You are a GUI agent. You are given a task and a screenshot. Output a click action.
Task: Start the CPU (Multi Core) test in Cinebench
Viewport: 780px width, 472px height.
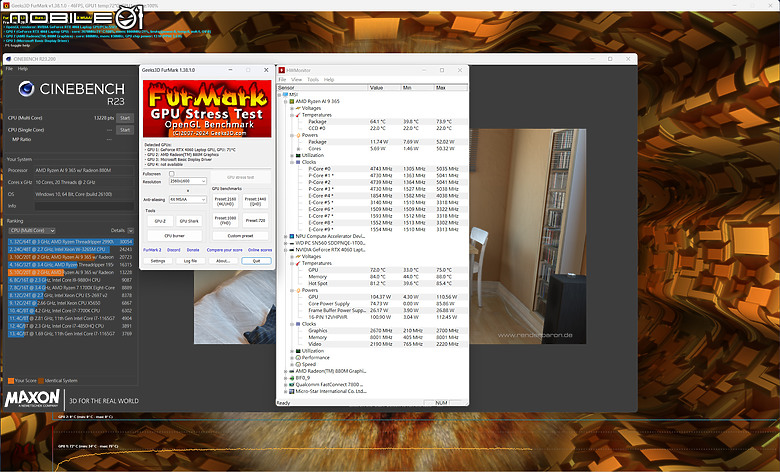pyautogui.click(x=125, y=118)
